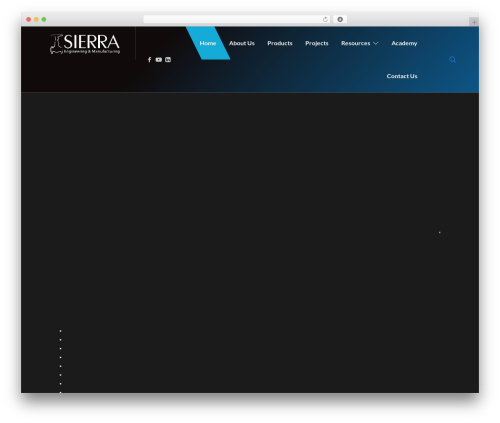Open the YouTube social icon
Screen dimensions: 500x423
159,60
